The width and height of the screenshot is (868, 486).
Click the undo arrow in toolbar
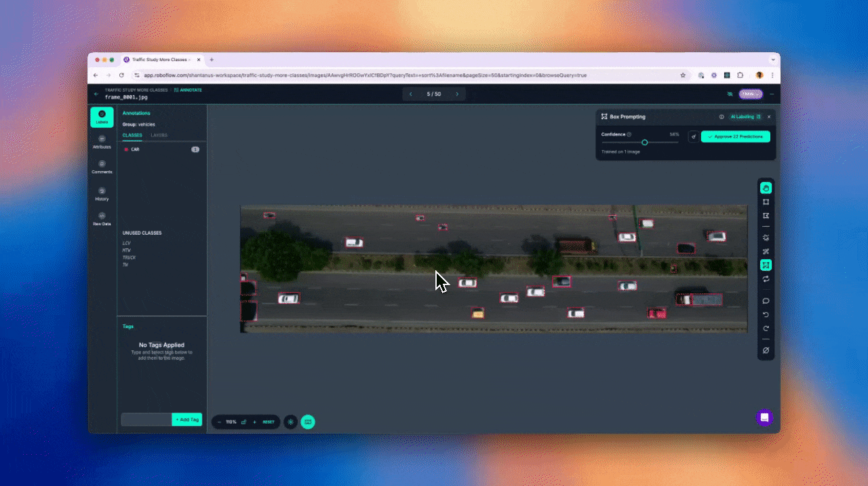coord(766,315)
